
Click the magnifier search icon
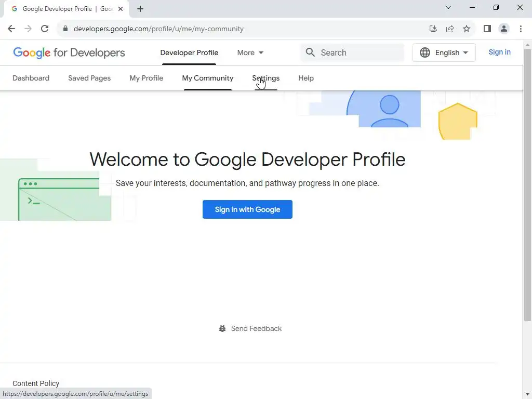click(310, 52)
